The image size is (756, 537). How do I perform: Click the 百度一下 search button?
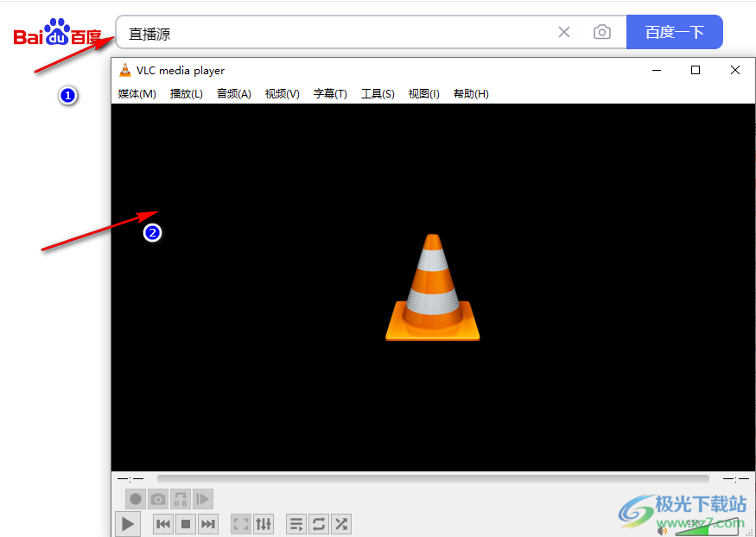coord(675,32)
